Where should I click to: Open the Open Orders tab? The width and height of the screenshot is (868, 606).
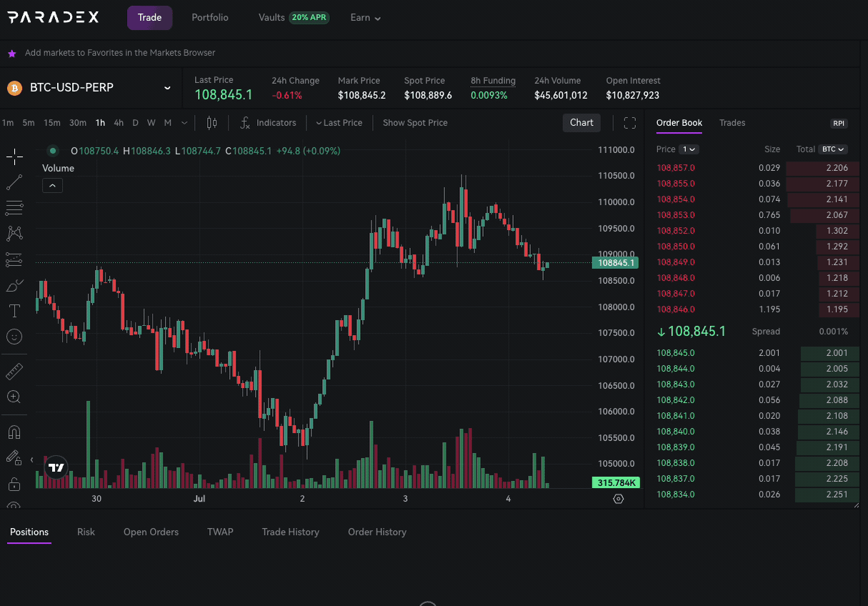point(151,532)
